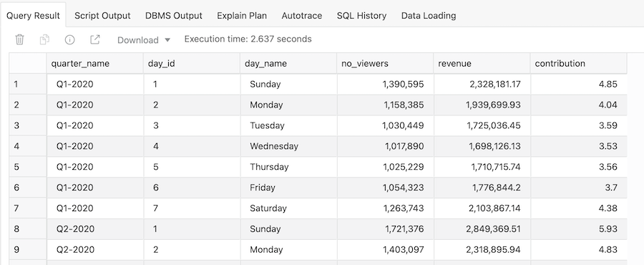Click revenue cell 2,849,369.51
Screen dimensions: 644x265
coord(482,229)
